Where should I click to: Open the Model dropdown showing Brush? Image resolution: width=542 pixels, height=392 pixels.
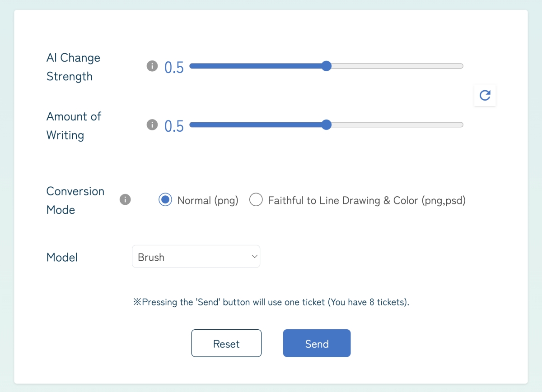click(x=196, y=257)
